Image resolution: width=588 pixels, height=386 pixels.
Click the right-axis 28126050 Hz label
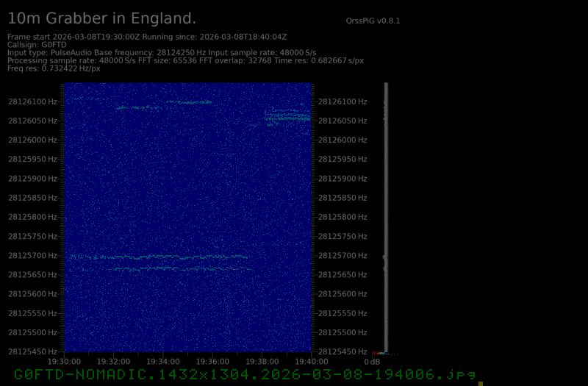[x=342, y=121]
